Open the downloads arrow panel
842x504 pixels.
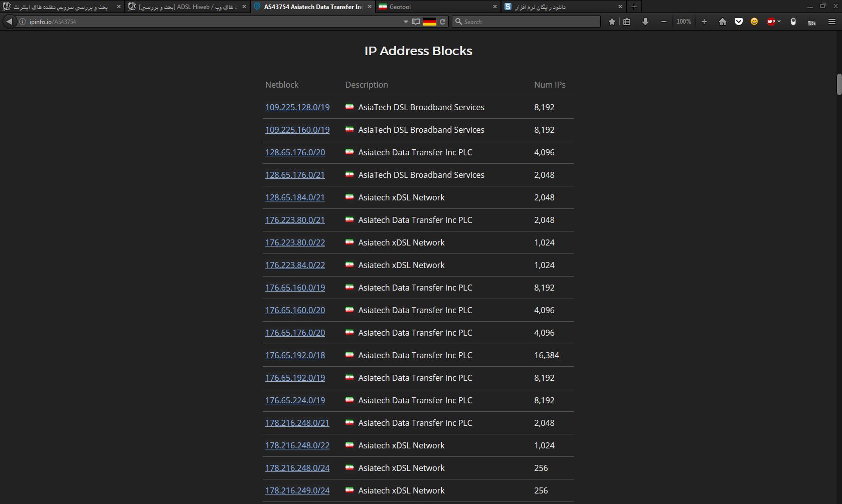tap(645, 22)
